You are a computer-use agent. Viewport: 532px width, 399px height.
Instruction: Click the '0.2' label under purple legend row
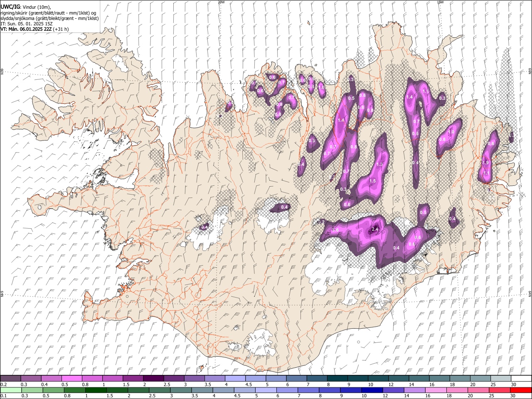click(3, 384)
